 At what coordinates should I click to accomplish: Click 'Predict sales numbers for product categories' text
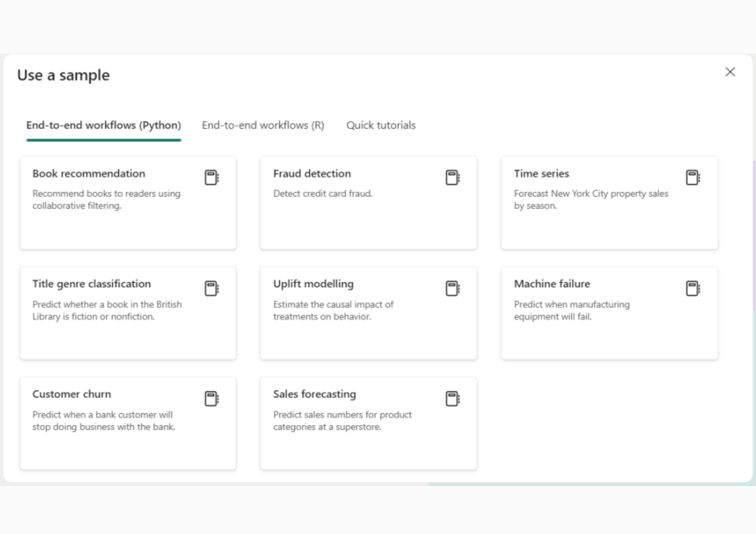point(342,421)
